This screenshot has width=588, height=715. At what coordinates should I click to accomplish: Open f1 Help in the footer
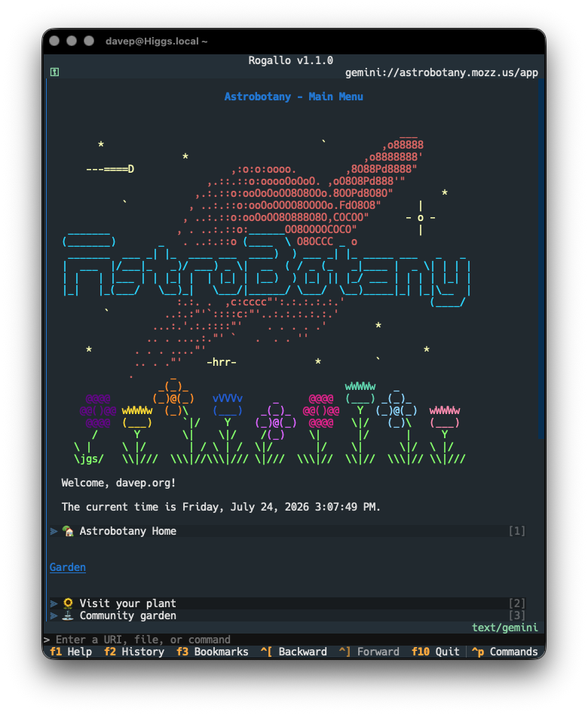pos(71,652)
